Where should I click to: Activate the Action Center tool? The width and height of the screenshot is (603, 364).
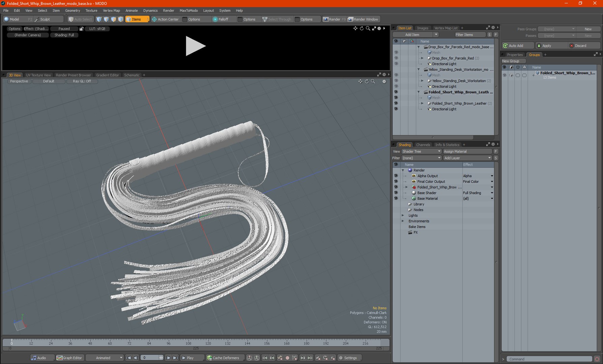pyautogui.click(x=165, y=19)
